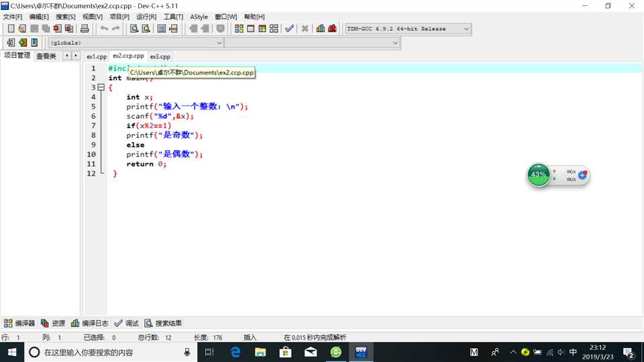Open the 编译器 bottom panel tab

19,323
